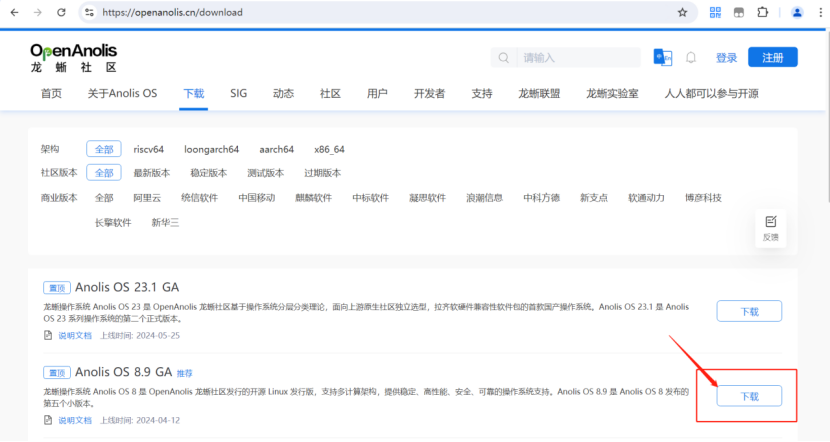Click the 登录 login link
The width and height of the screenshot is (830, 442).
click(x=726, y=58)
